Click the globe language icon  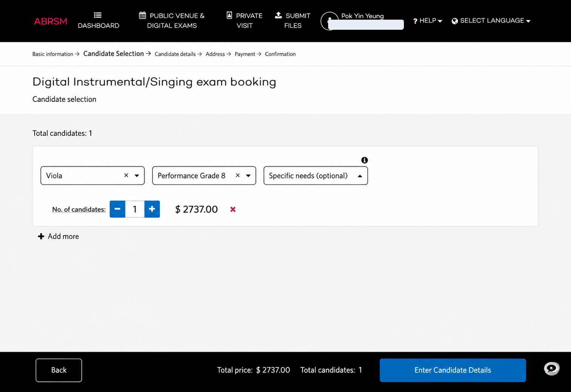coord(455,21)
